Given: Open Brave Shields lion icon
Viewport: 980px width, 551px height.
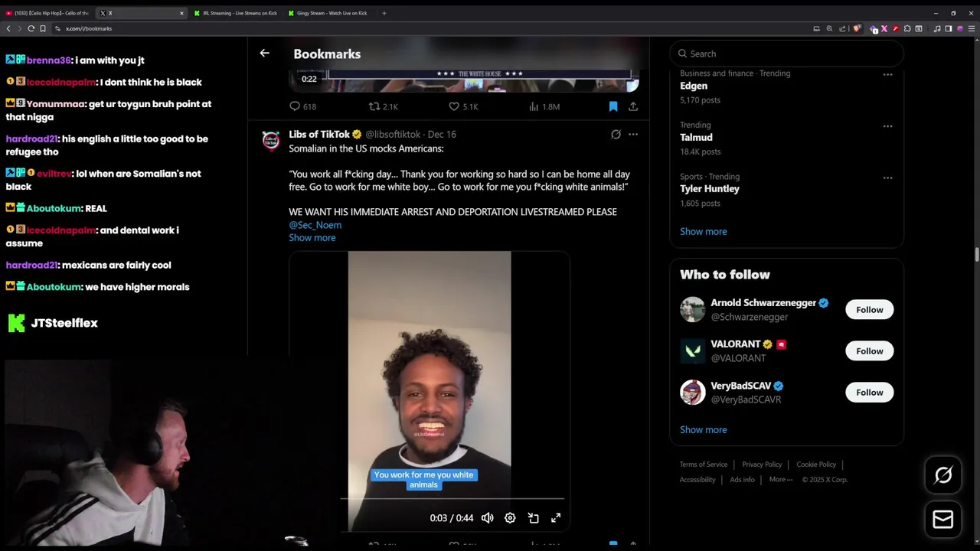Looking at the screenshot, I should [857, 28].
